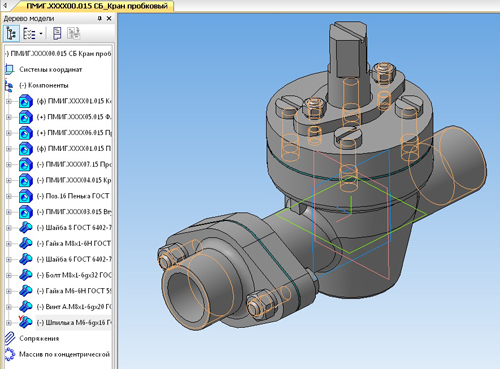Image resolution: width=500 pixels, height=369 pixels.
Task: Expand the ПМИГ.XXXX07.15 component
Action: pos(9,165)
